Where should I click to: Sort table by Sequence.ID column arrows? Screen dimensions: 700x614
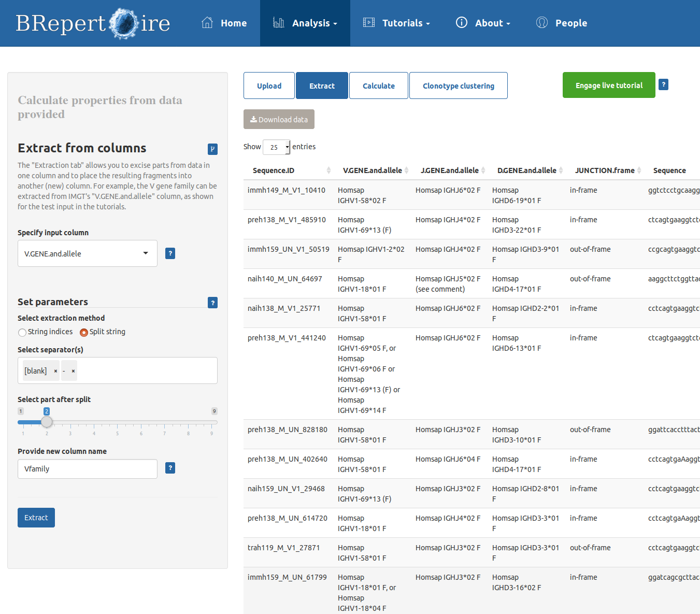(x=328, y=170)
